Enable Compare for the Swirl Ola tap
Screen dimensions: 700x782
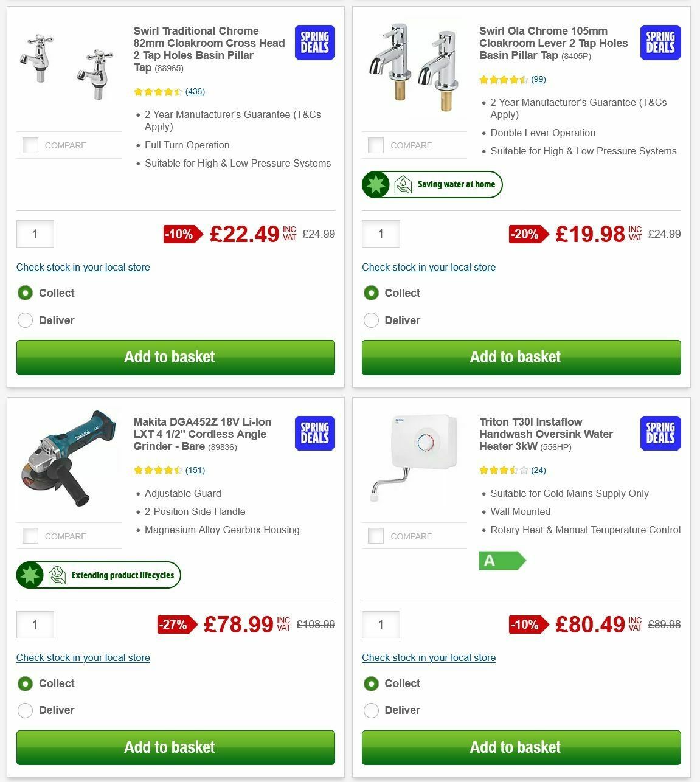coord(376,145)
